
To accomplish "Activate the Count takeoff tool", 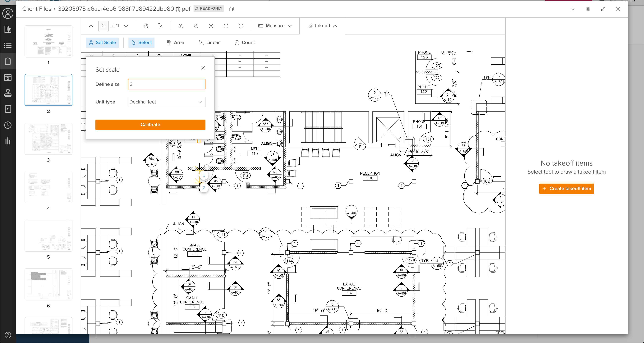I will click(x=245, y=43).
